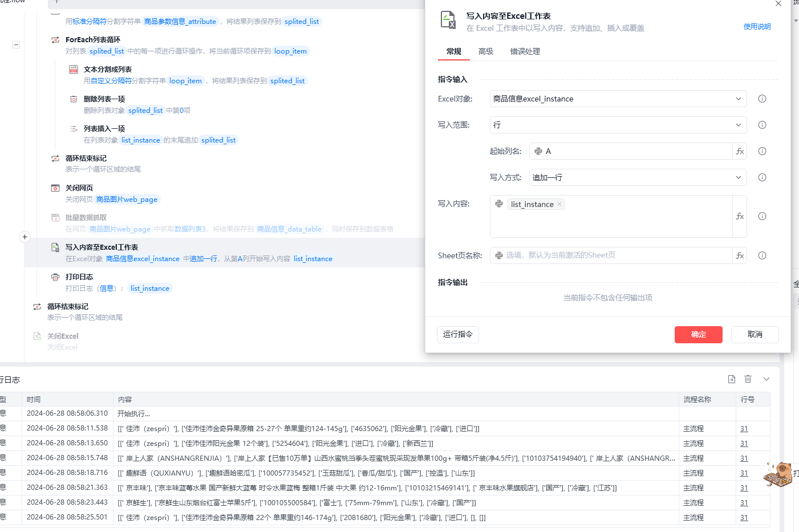Click the Excel file icon in dialog header

click(x=448, y=20)
